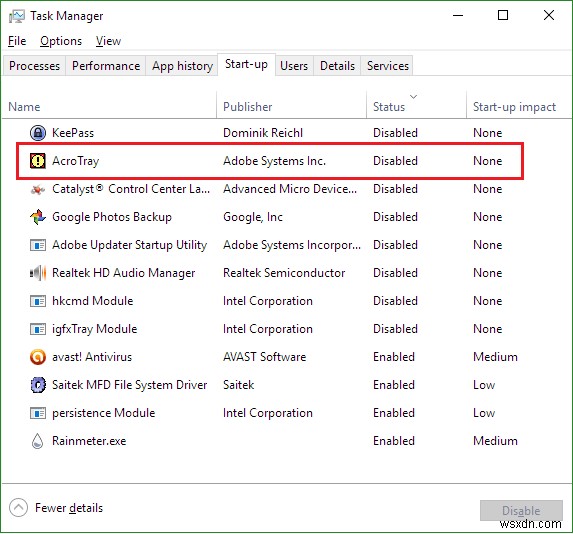Click the Saitek publisher cell

tap(239, 385)
